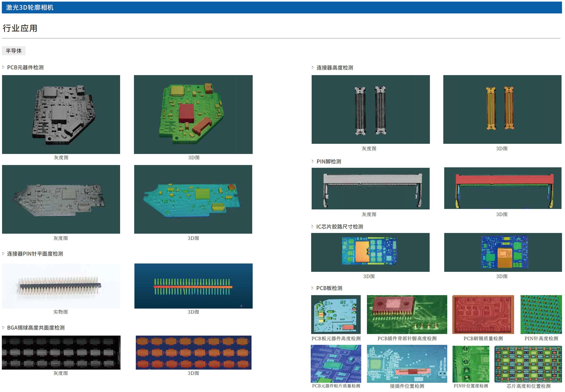The width and height of the screenshot is (565, 392).
Task: Expand the BGA锡球高度共面度检测 section triangle
Action: pos(3,328)
